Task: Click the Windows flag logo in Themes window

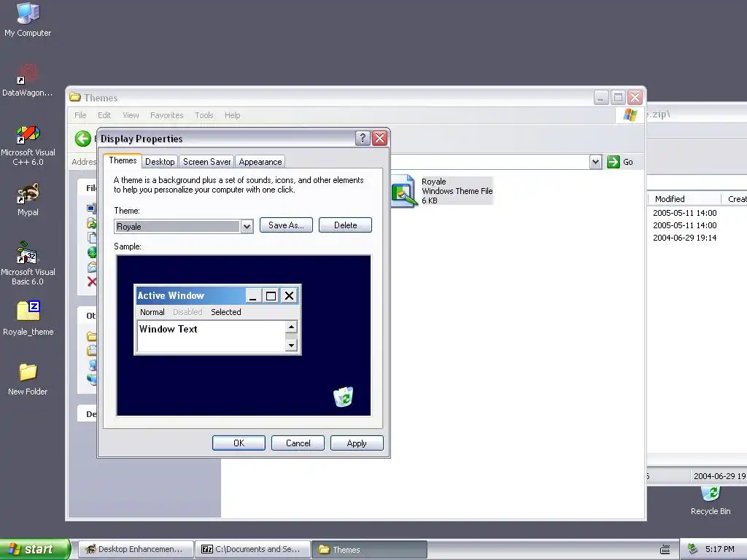Action: (630, 114)
